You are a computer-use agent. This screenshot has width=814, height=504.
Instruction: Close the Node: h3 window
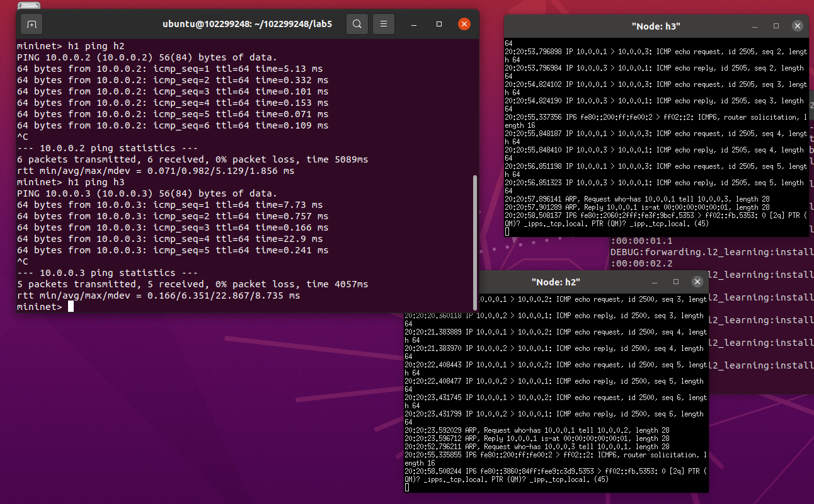click(797, 26)
